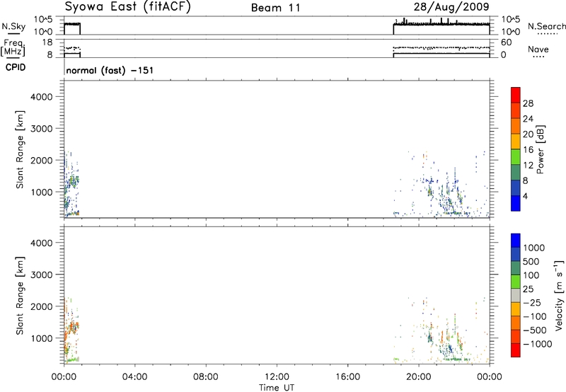566x392 pixels.
Task: Click the power panel 'Slant Range [km]' label
Action: [20, 149]
